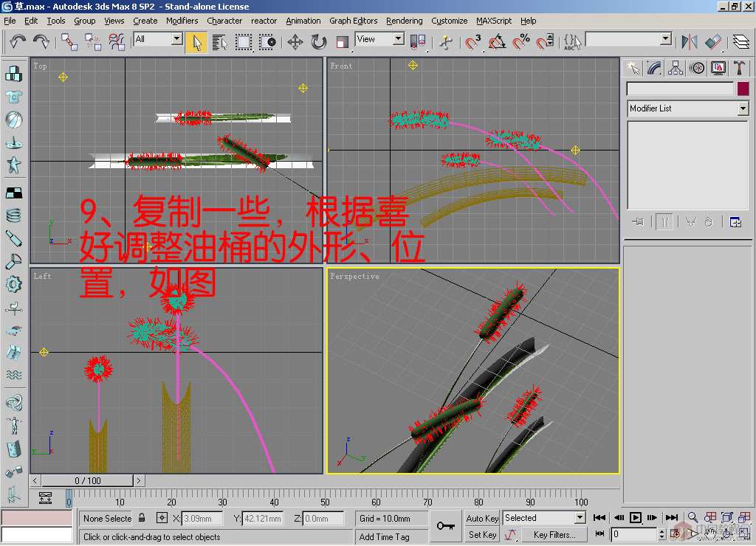Toggle Set Key animation mode
Screen dimensions: 756x546
coord(482,534)
